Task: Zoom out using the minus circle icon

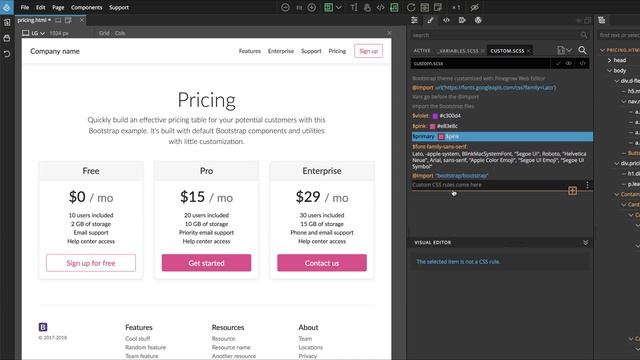Action: (285, 7)
